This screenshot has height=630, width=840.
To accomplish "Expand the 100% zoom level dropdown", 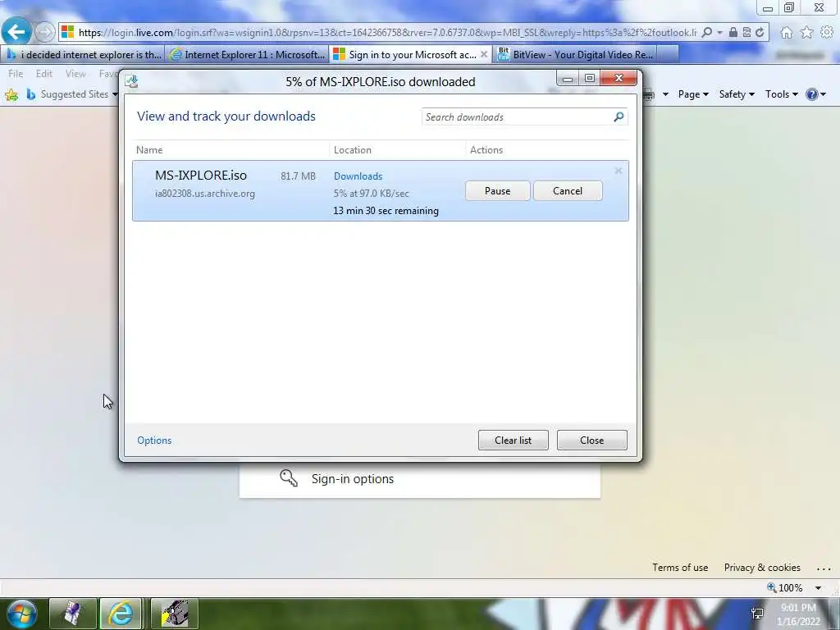I will (x=818, y=588).
